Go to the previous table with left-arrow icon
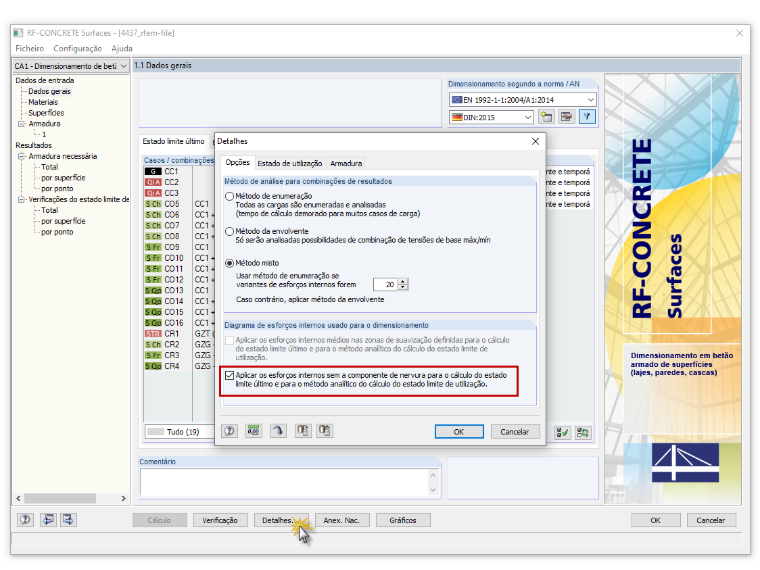Viewport: 760px width, 570px height. (x=48, y=520)
